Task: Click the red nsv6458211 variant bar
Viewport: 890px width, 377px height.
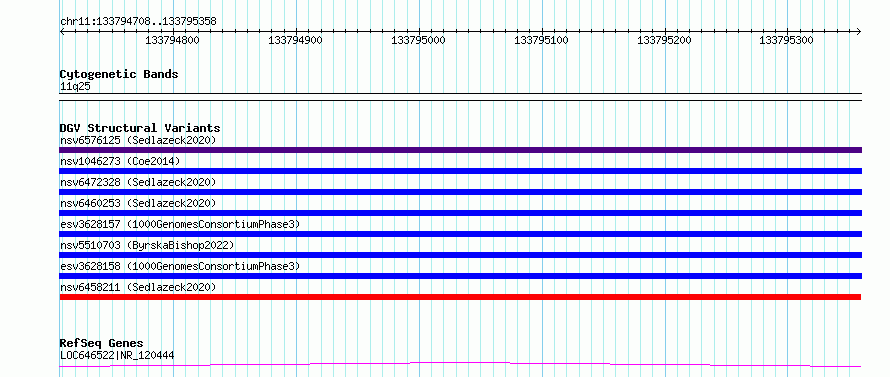Action: click(460, 297)
